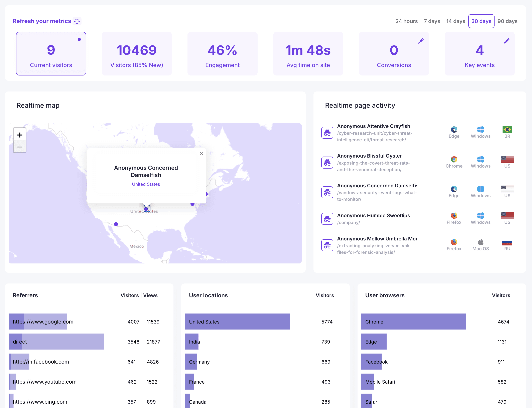This screenshot has height=408, width=532.
Task: Open the /company/ page activity entry
Action: pyautogui.click(x=348, y=222)
